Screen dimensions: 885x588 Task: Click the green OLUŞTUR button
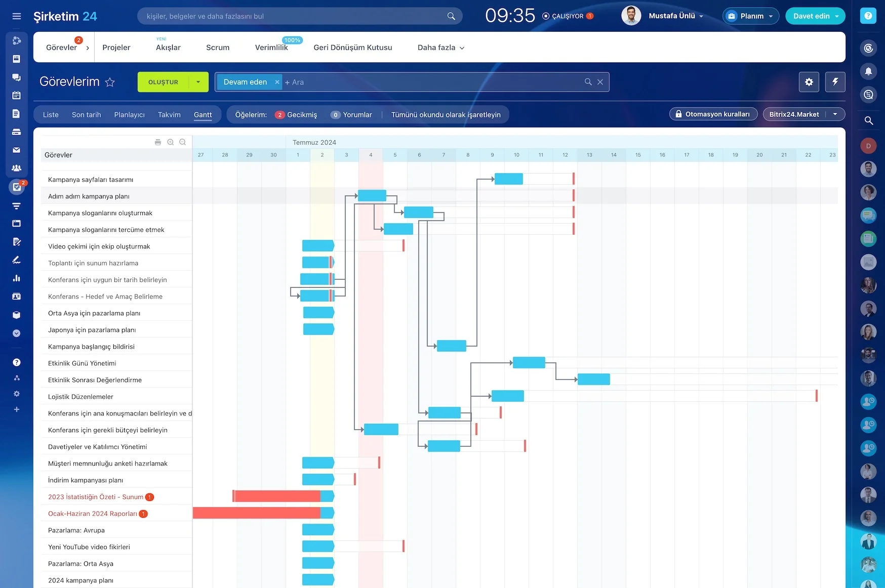click(163, 82)
